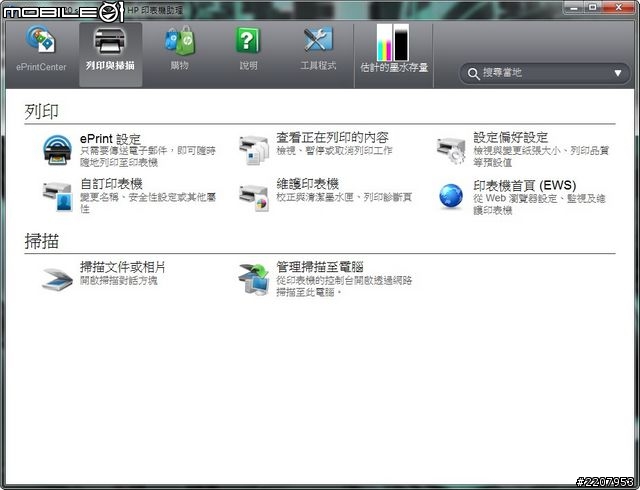Click the blue globe EWS icon

click(x=451, y=196)
